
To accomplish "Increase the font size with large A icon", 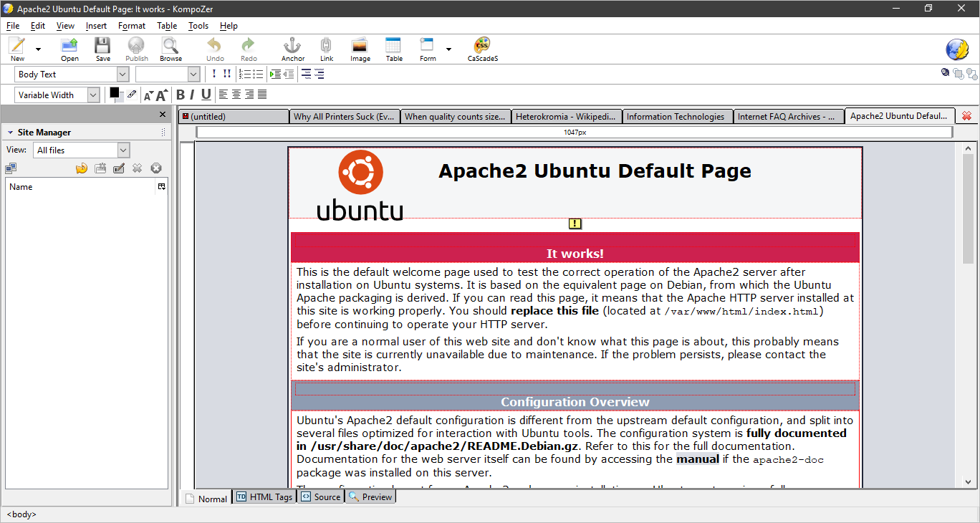I will [x=162, y=95].
